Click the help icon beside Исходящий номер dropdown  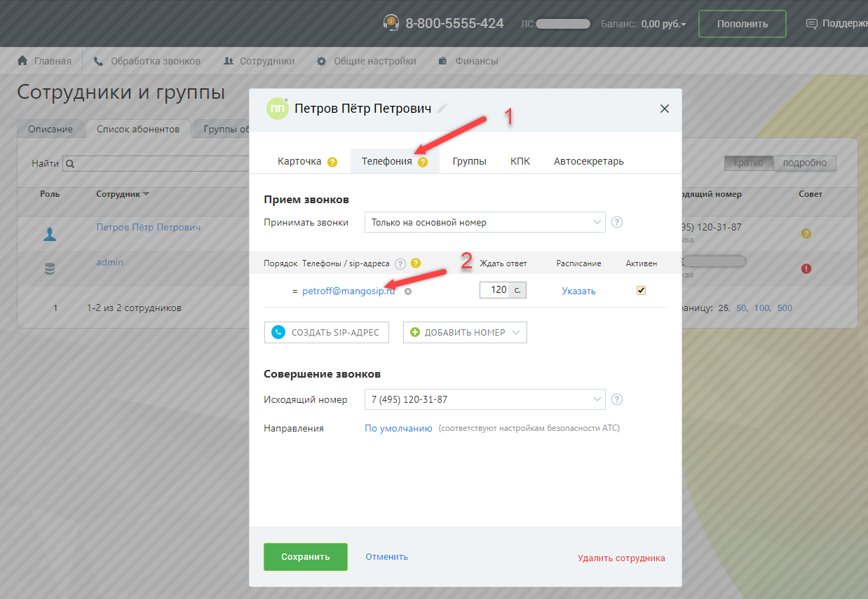617,399
